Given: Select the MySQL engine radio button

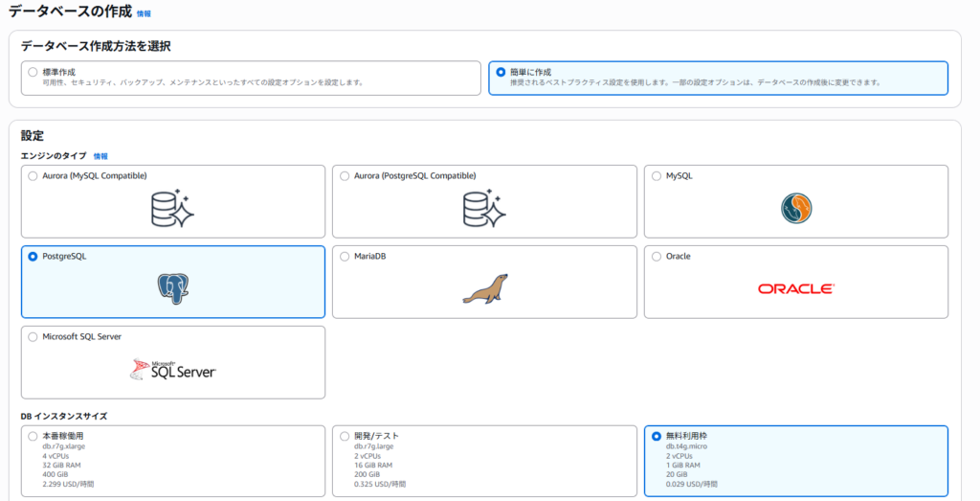Looking at the screenshot, I should pyautogui.click(x=657, y=176).
